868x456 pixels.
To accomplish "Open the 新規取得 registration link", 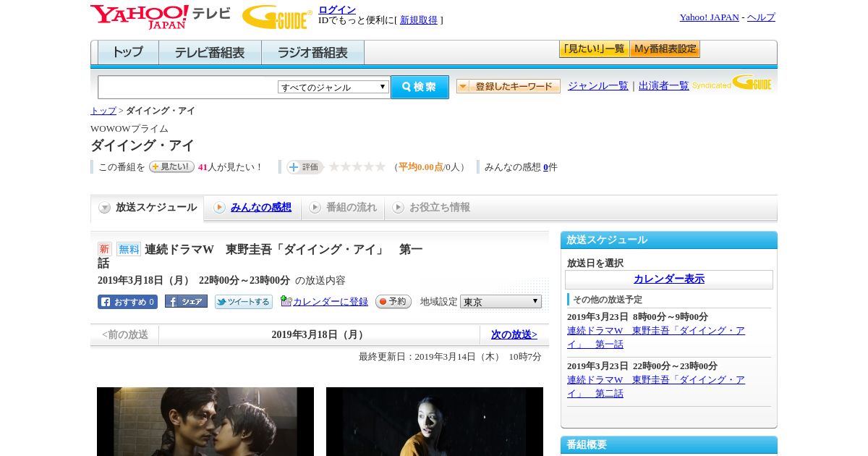I will pos(419,20).
